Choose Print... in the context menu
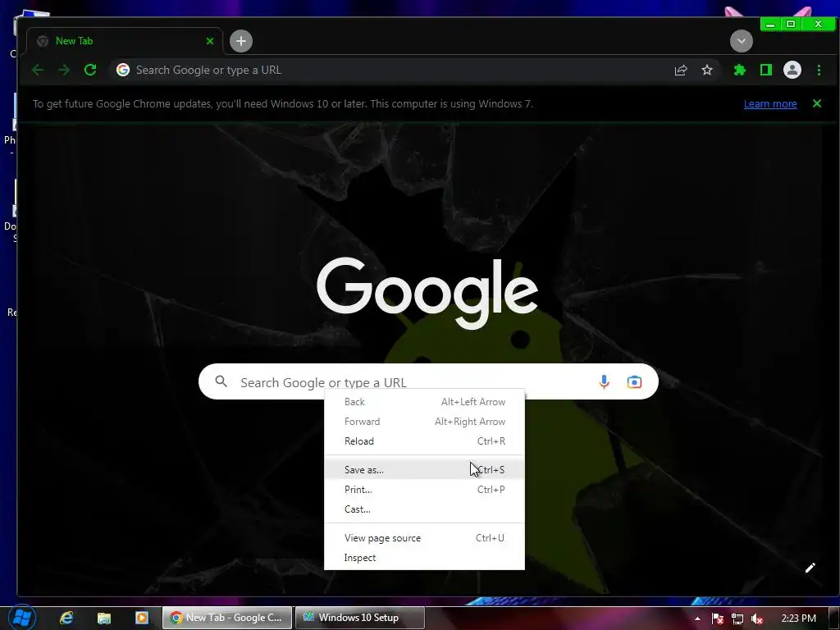 coord(424,490)
